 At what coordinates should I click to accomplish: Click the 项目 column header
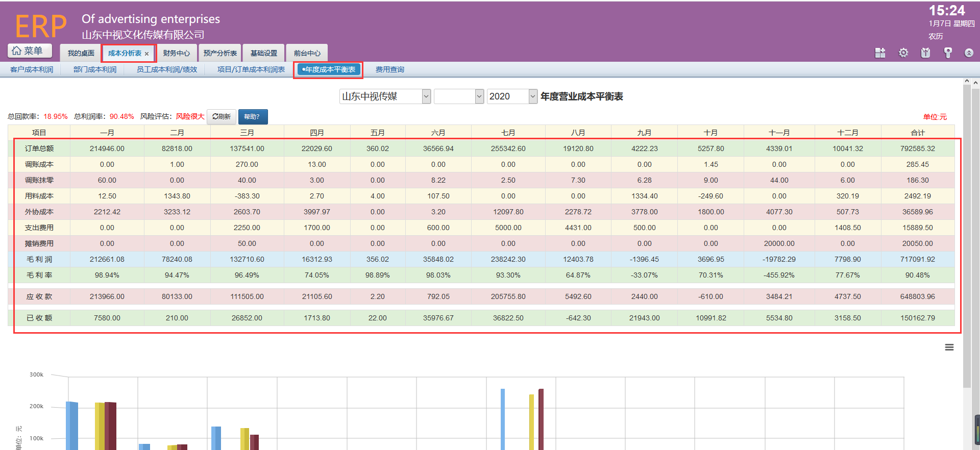[x=39, y=133]
